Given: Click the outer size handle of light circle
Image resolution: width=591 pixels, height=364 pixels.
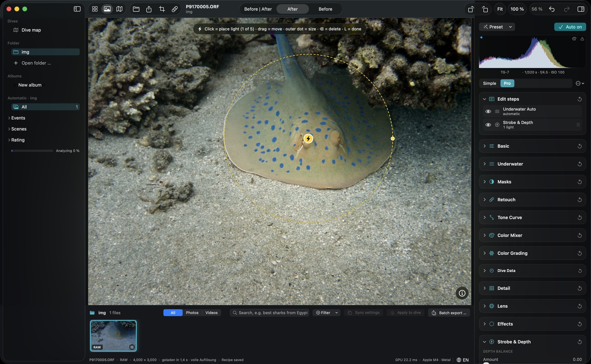Looking at the screenshot, I should coord(393,138).
